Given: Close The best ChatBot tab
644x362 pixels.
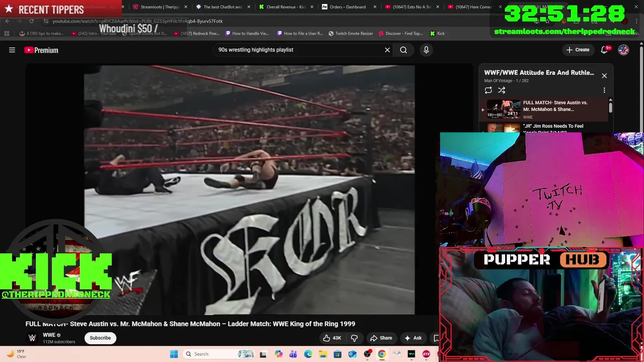Looking at the screenshot, I should 249,7.
